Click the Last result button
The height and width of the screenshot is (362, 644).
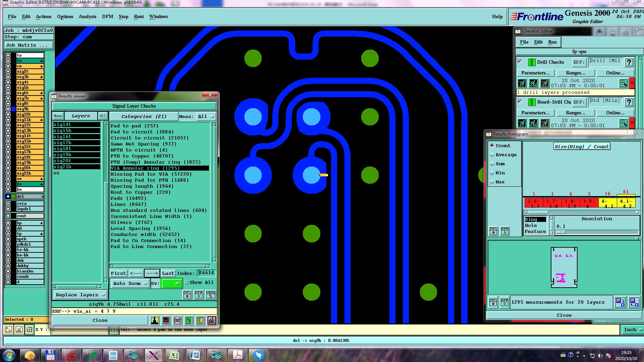coord(168,274)
